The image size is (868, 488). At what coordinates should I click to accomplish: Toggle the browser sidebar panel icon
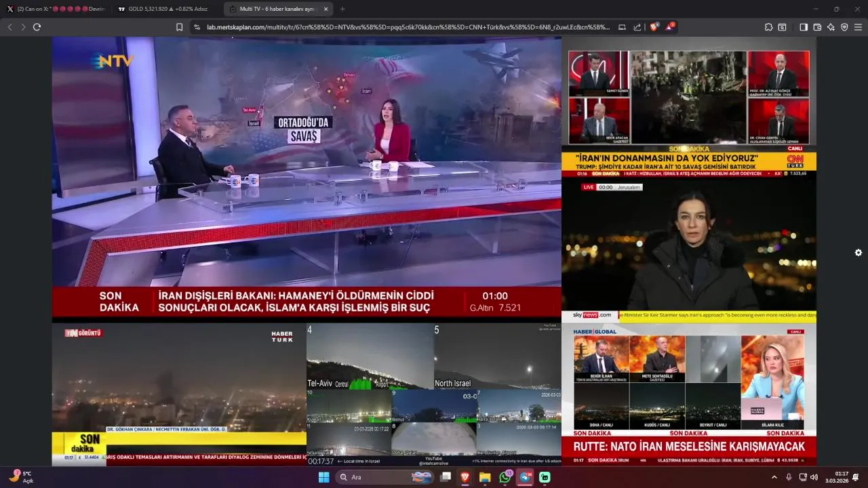click(804, 27)
